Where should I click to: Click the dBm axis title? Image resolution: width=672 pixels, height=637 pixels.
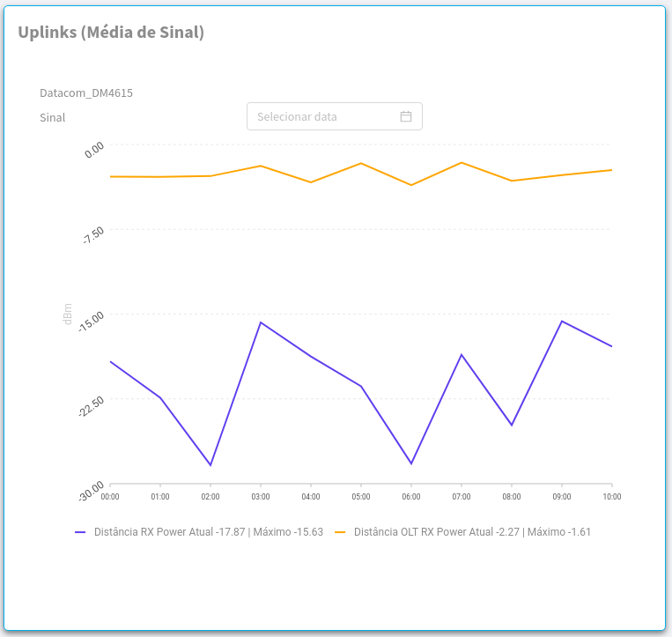pyautogui.click(x=68, y=315)
